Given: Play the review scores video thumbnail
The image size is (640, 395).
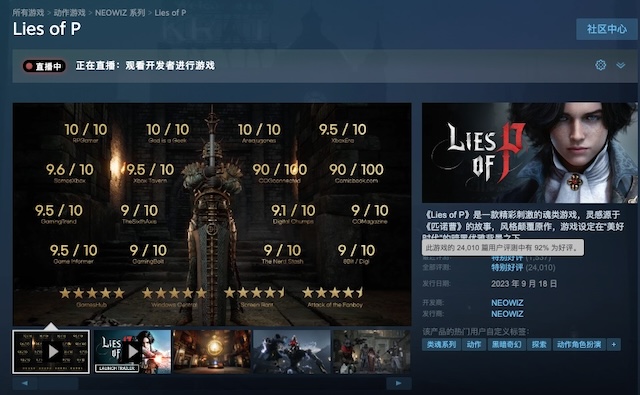Looking at the screenshot, I should pyautogui.click(x=51, y=352).
